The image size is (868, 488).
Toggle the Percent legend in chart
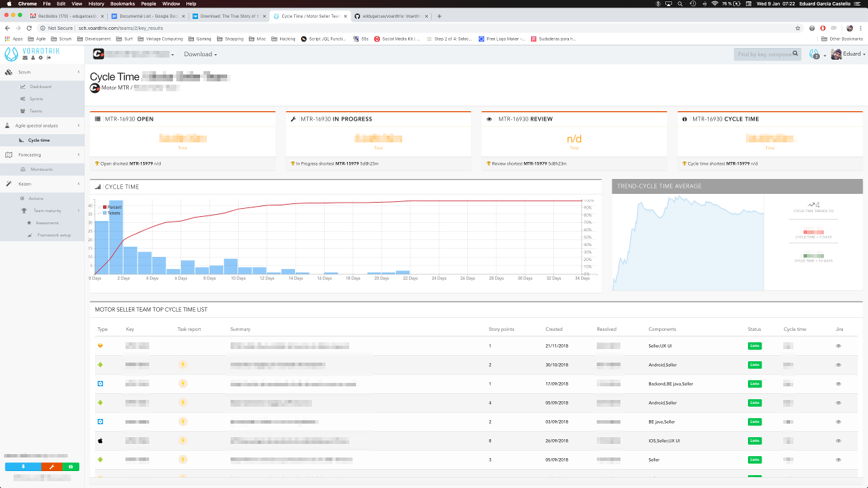[112, 207]
